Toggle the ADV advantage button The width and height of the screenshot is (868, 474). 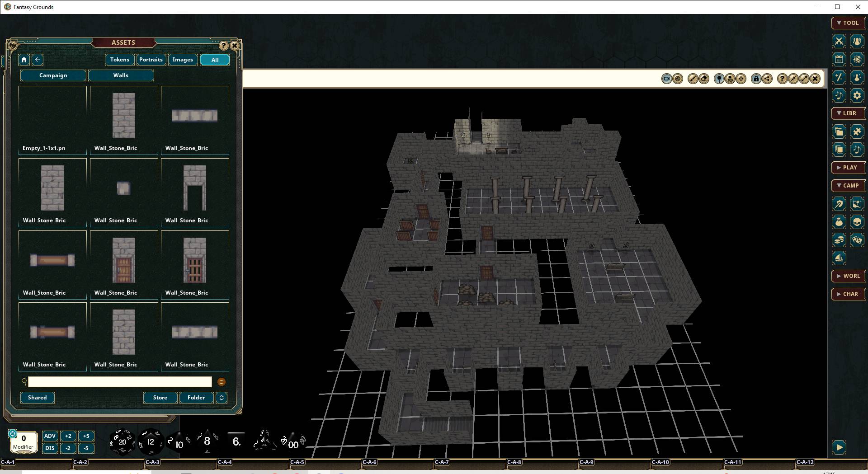[50, 436]
